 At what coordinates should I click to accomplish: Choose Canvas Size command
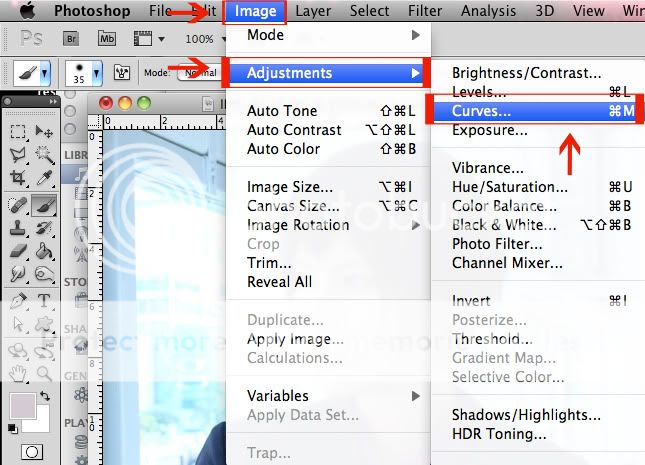point(328,206)
